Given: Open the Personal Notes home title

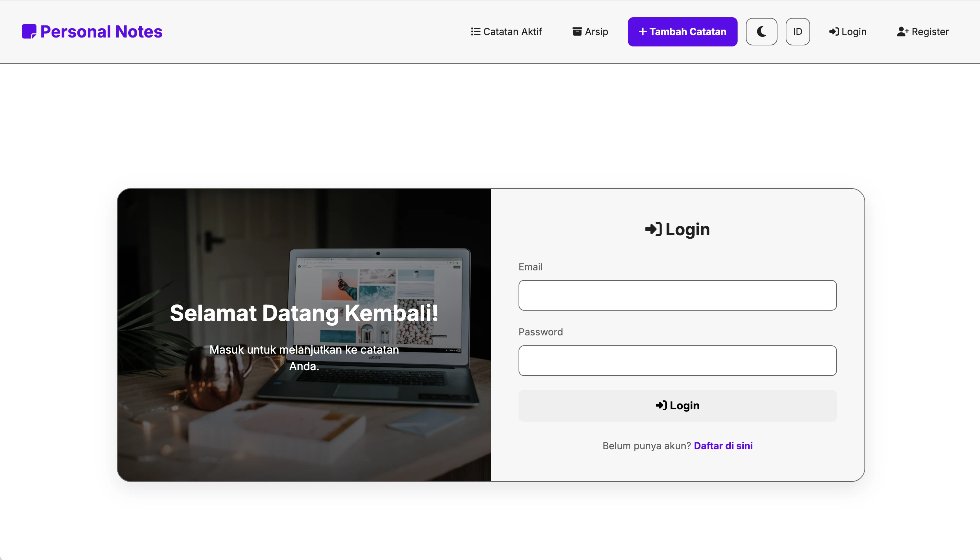Looking at the screenshot, I should coord(101,32).
